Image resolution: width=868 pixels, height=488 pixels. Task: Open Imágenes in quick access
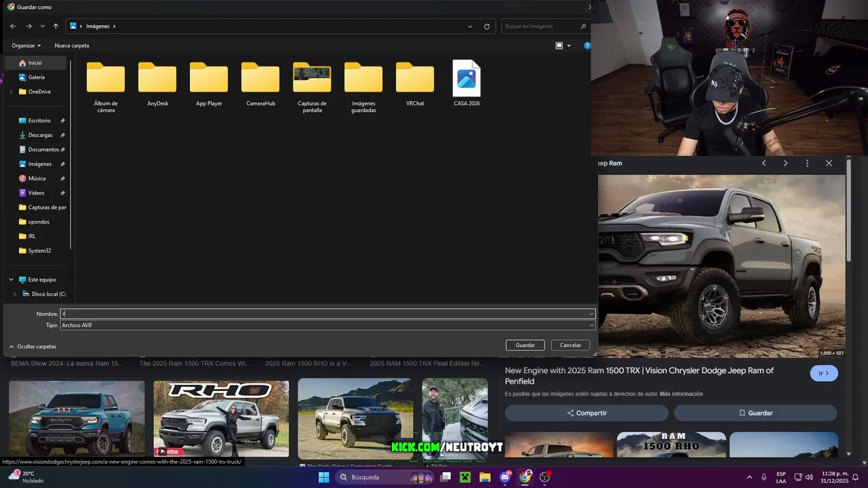pos(39,164)
